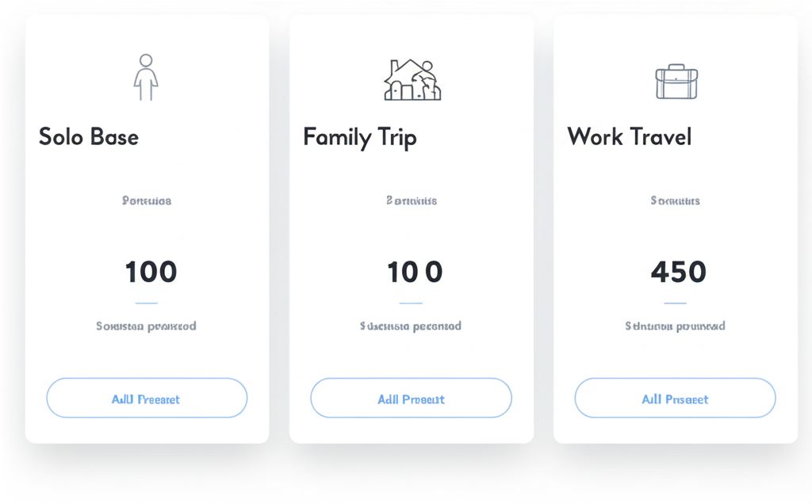Screen dimensions: 812x504
Task: Select the Solo Base card title
Action: 89,137
